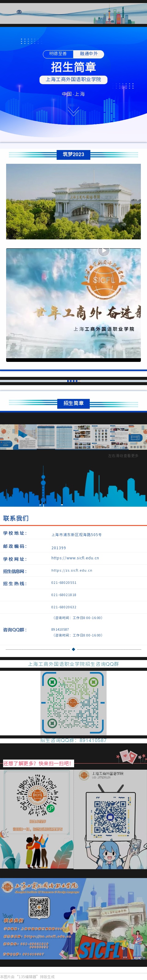Screen dimensions: 147x980
Task: Click the four-dot divider indicator
Action: [x=72, y=381]
